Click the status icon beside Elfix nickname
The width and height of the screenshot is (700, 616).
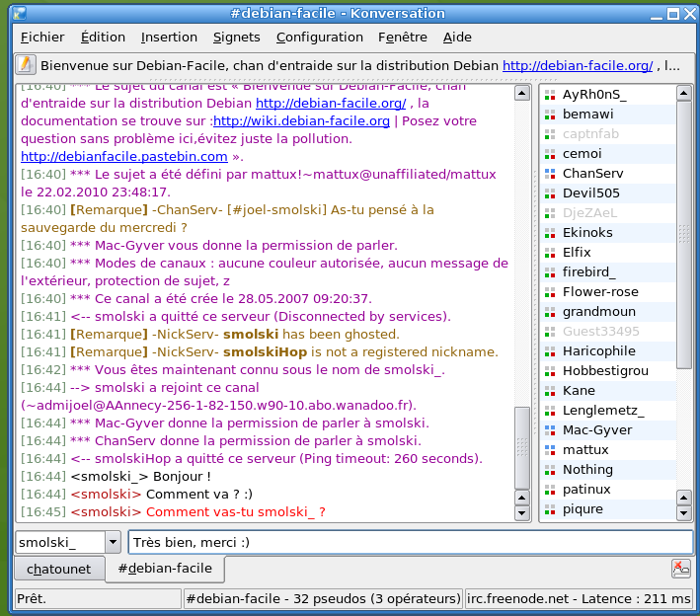point(550,253)
